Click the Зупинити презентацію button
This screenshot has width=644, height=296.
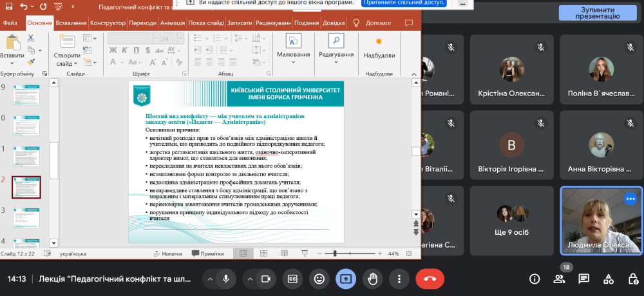(x=598, y=13)
